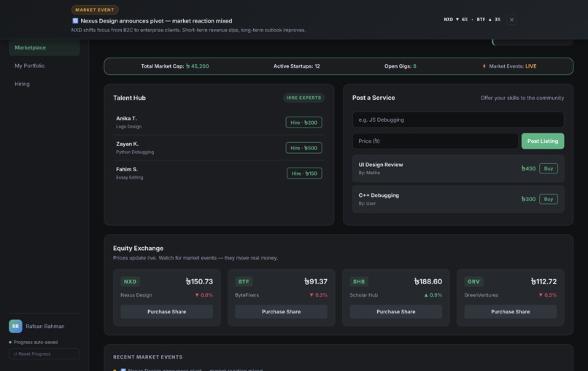Image resolution: width=588 pixels, height=371 pixels.
Task: Click the Active Startups: 12 stat
Action: tap(297, 66)
